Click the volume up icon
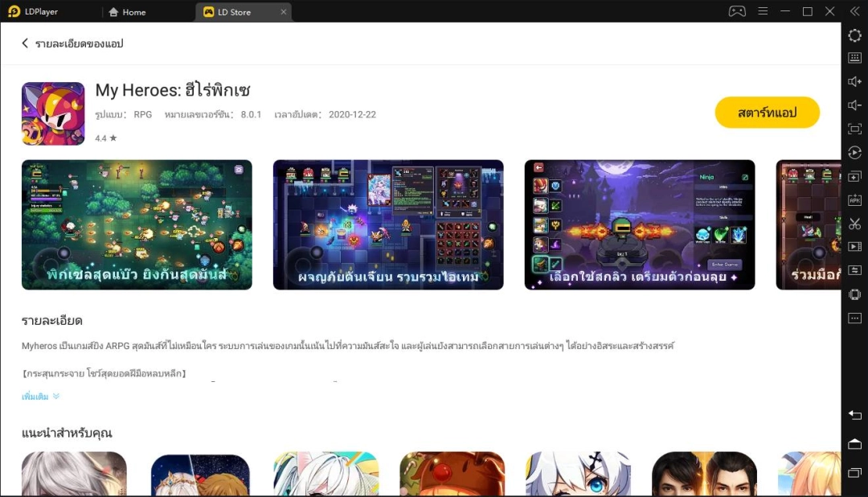868x497 pixels. [x=854, y=81]
